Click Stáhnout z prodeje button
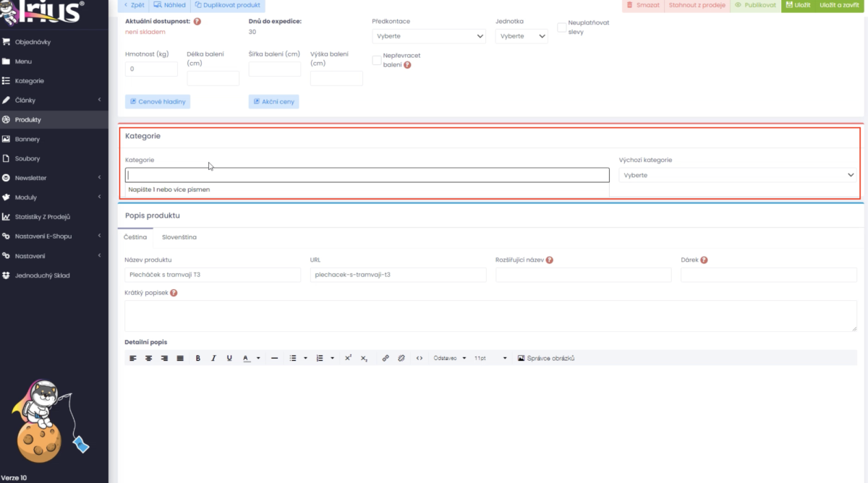Image resolution: width=868 pixels, height=483 pixels. click(697, 5)
